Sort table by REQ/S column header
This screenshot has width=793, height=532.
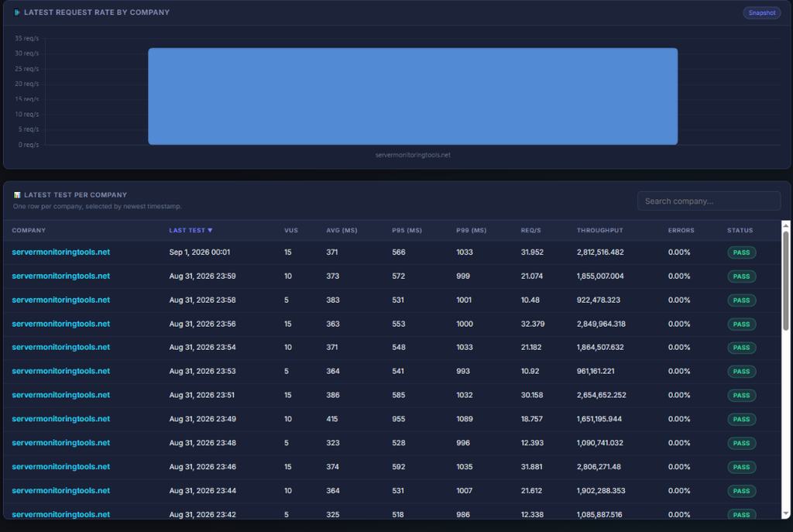tap(530, 230)
